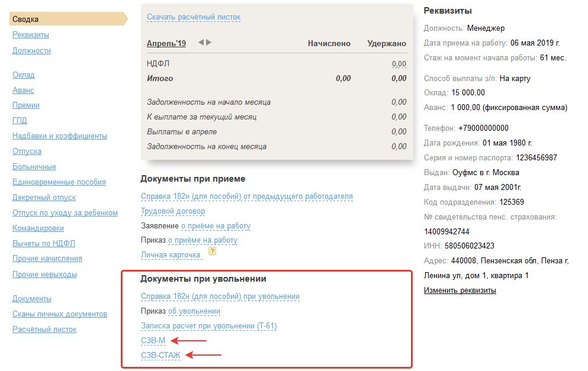Go to the Реквизиты sidebar section
The image size is (588, 371).
pyautogui.click(x=31, y=35)
